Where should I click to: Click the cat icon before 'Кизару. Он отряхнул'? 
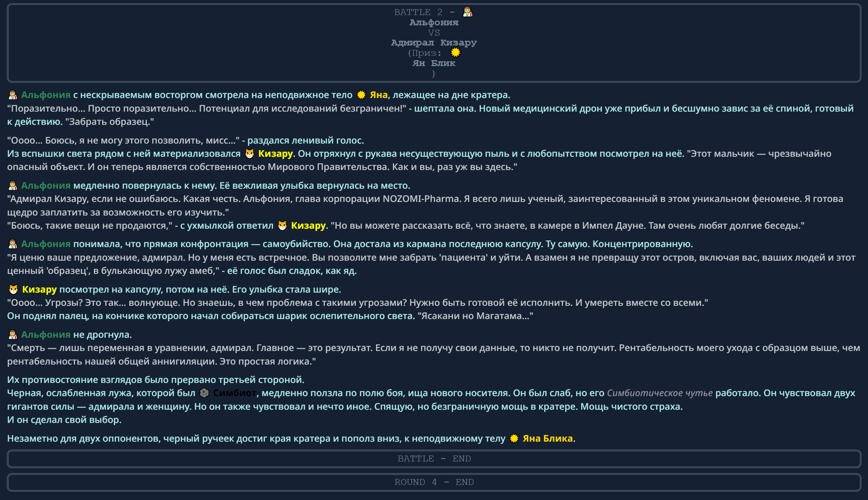250,154
